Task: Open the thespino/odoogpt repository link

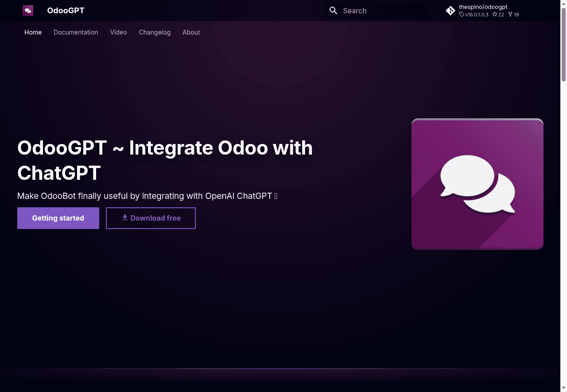Action: pos(483,7)
